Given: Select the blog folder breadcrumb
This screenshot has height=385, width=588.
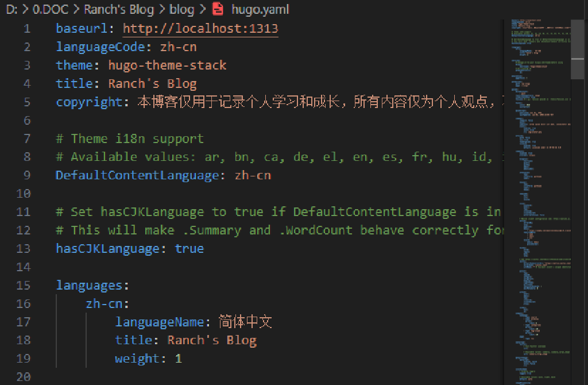Looking at the screenshot, I should click(181, 9).
